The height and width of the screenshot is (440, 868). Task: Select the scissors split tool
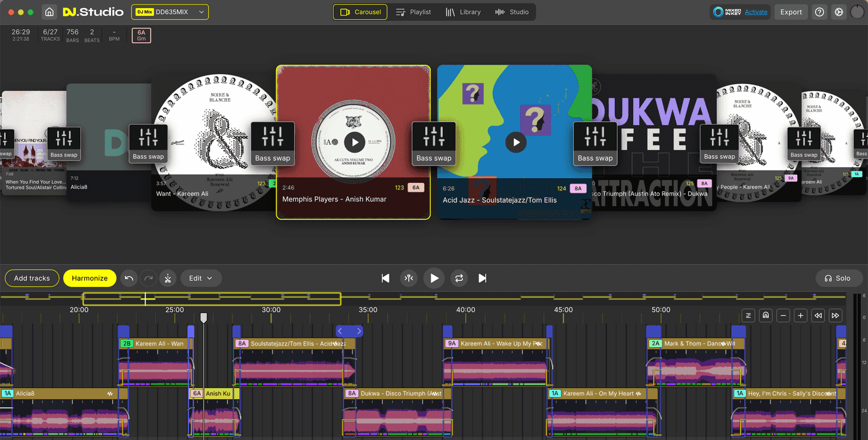[x=168, y=278]
